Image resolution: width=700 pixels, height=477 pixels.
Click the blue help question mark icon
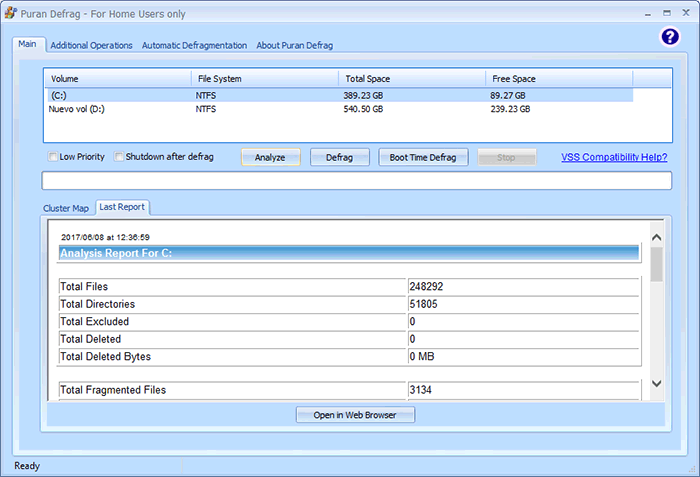coord(670,37)
